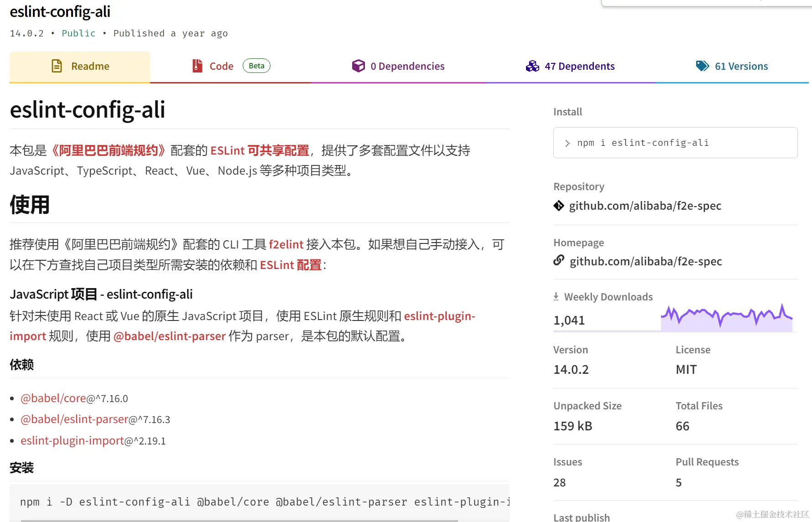This screenshot has width=812, height=522.
Task: Click the Published a year ago text
Action: pos(171,33)
